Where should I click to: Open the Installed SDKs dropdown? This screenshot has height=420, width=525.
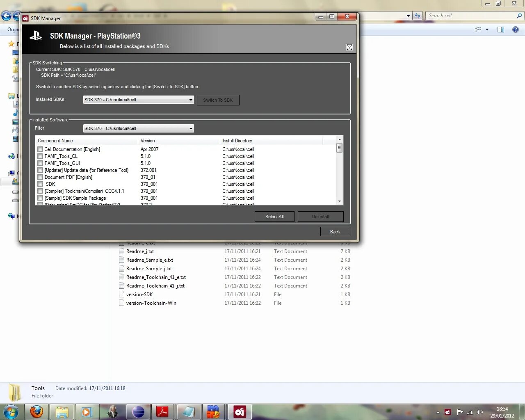pos(138,100)
